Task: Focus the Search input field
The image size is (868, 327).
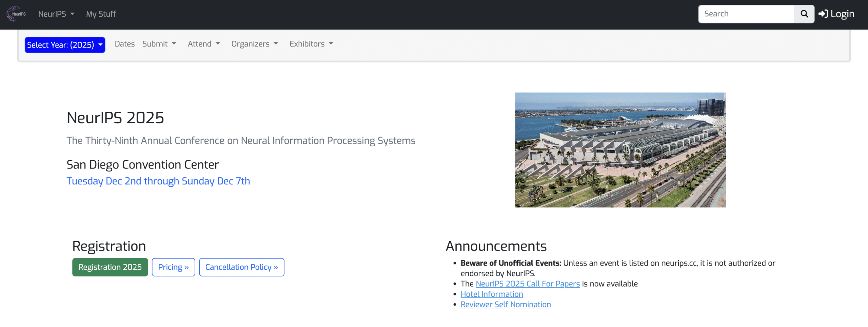Action: [746, 14]
